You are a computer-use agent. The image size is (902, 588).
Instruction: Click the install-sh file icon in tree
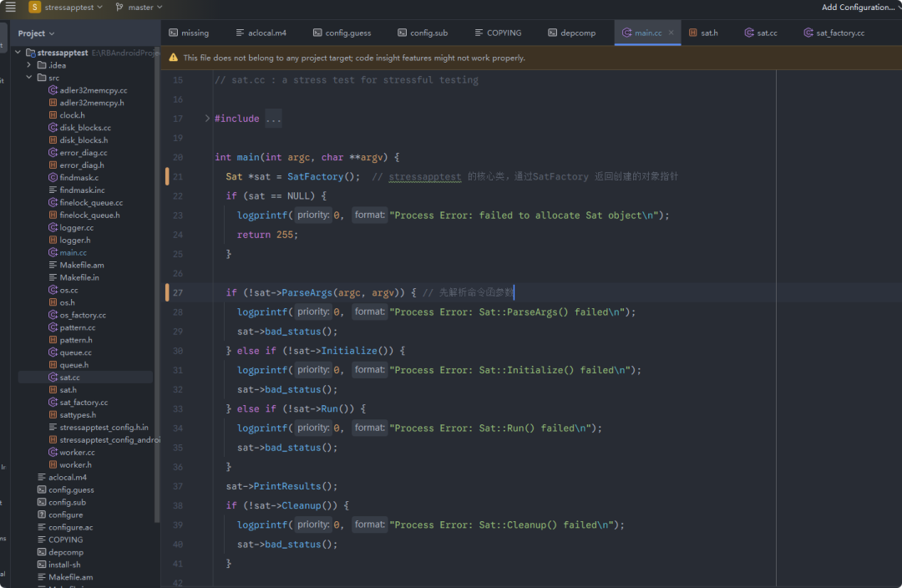[42, 565]
